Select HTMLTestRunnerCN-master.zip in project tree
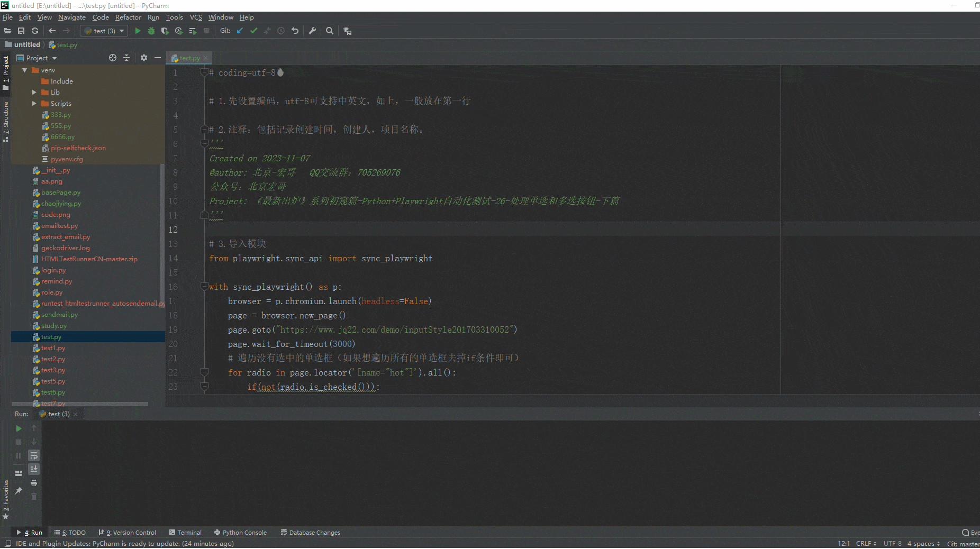The image size is (980, 549). point(89,259)
